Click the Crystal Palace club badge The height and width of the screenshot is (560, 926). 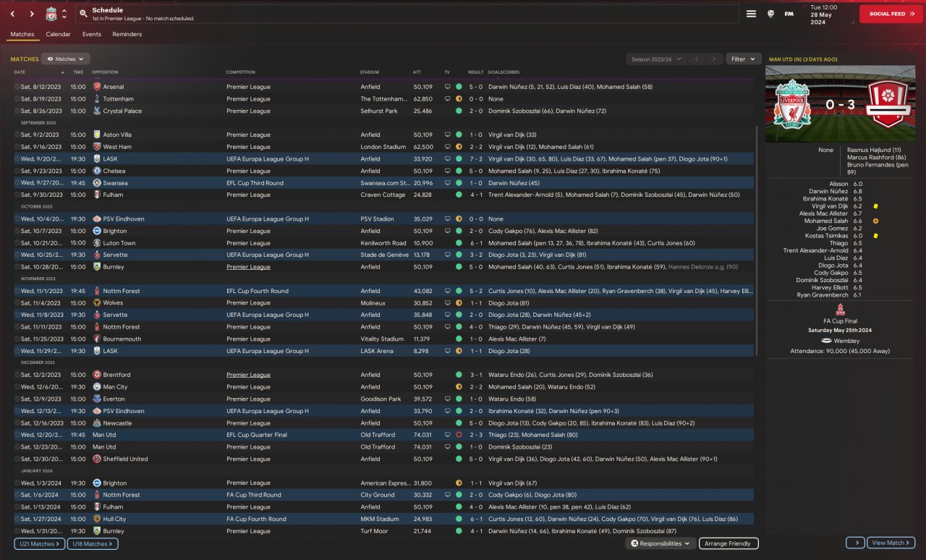pyautogui.click(x=97, y=111)
